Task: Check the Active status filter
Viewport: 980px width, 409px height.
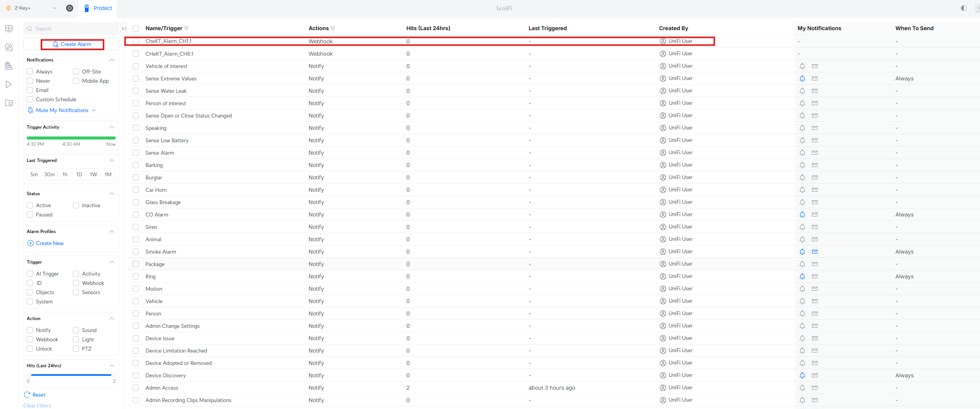Action: pyautogui.click(x=30, y=205)
